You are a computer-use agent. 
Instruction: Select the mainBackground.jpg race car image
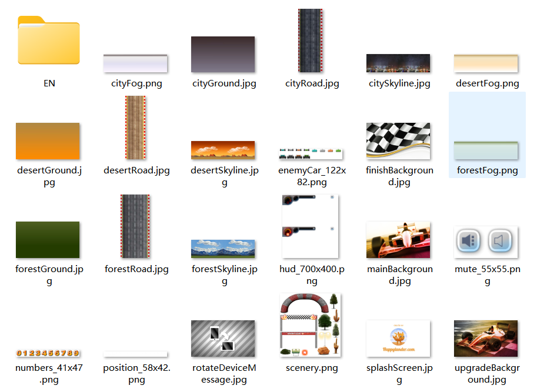pos(398,240)
